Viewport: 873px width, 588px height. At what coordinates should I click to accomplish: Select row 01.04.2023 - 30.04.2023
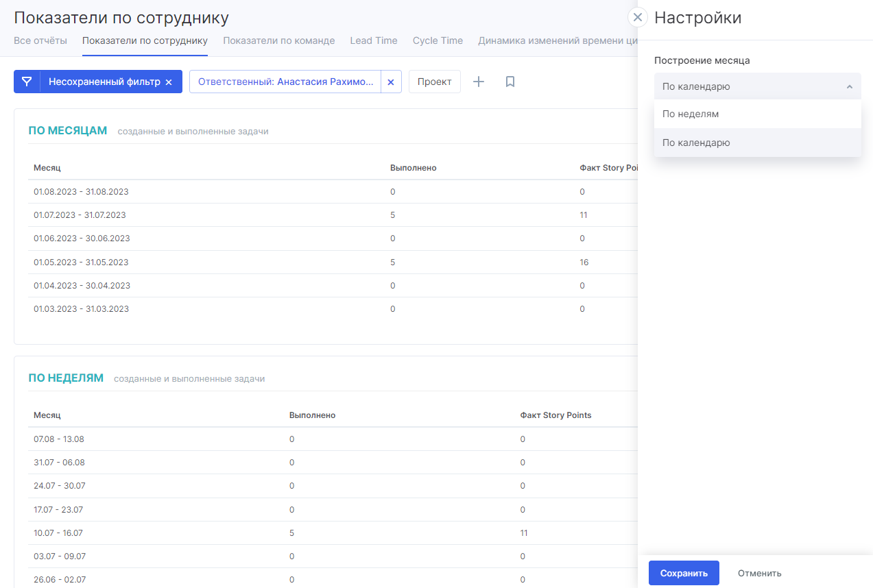click(333, 286)
